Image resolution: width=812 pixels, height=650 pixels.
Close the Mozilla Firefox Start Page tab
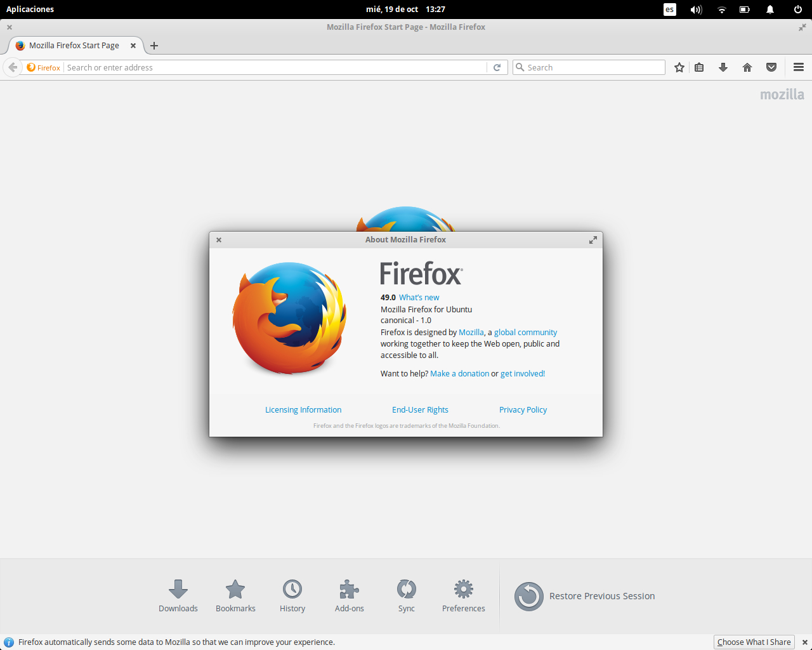[133, 46]
